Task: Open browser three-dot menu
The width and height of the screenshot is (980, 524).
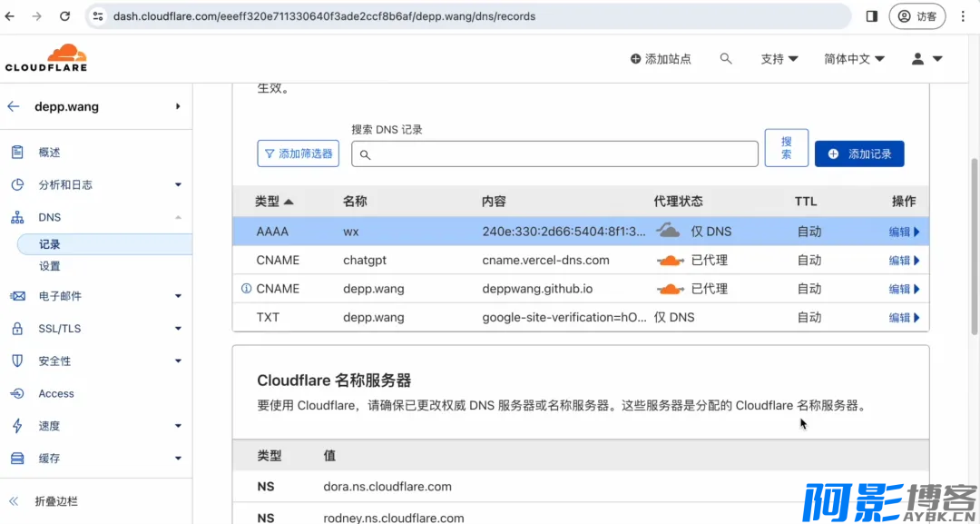Action: (963, 16)
